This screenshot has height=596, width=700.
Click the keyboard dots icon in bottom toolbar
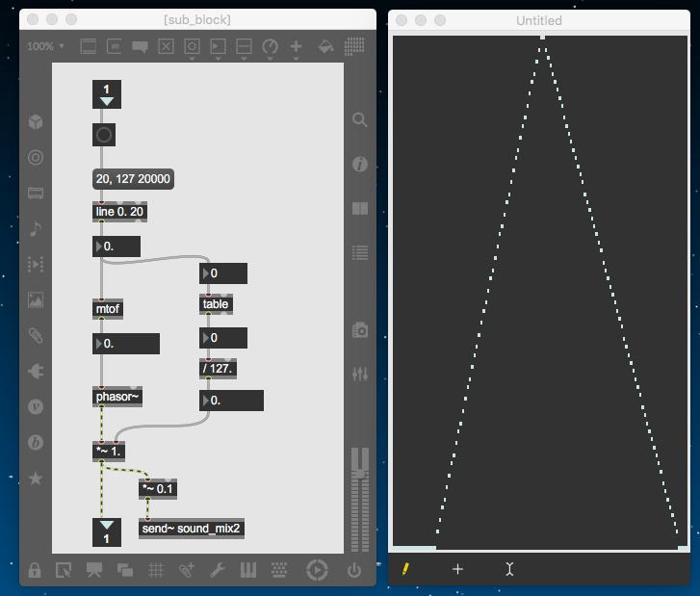click(x=279, y=570)
